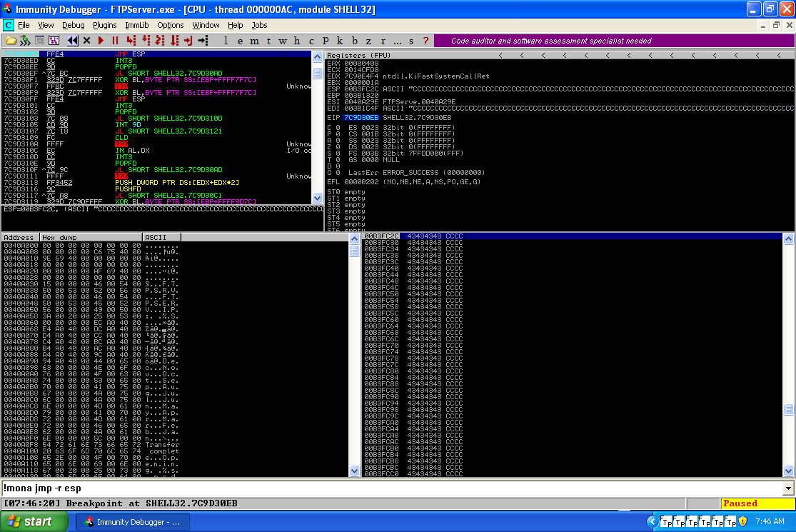Open the ImmLib menu
The image size is (796, 532).
[137, 25]
